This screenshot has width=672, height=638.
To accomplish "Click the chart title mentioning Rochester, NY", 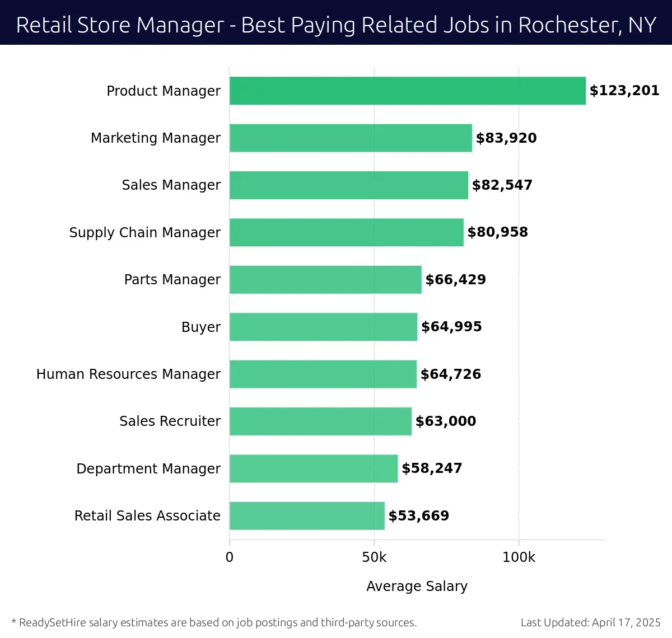I will point(336,25).
